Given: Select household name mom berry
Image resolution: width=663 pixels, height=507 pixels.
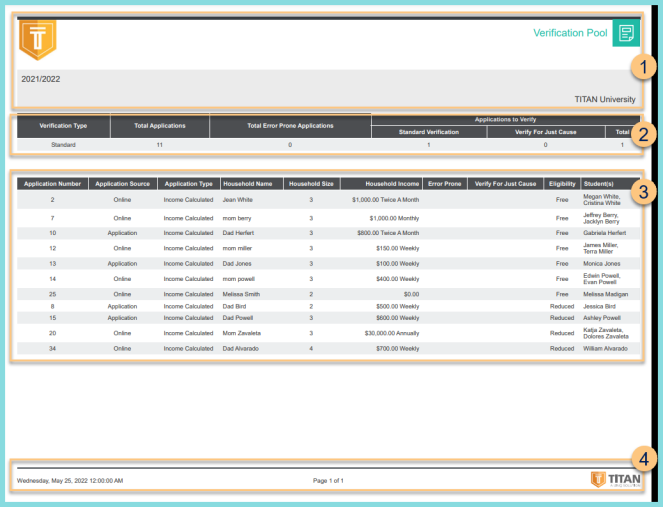Looking at the screenshot, I should [x=237, y=219].
